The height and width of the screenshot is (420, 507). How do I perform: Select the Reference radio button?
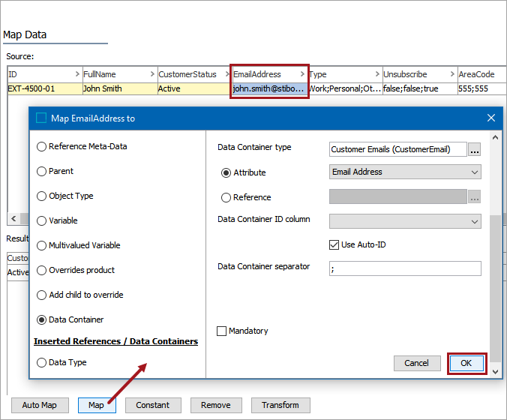point(226,197)
